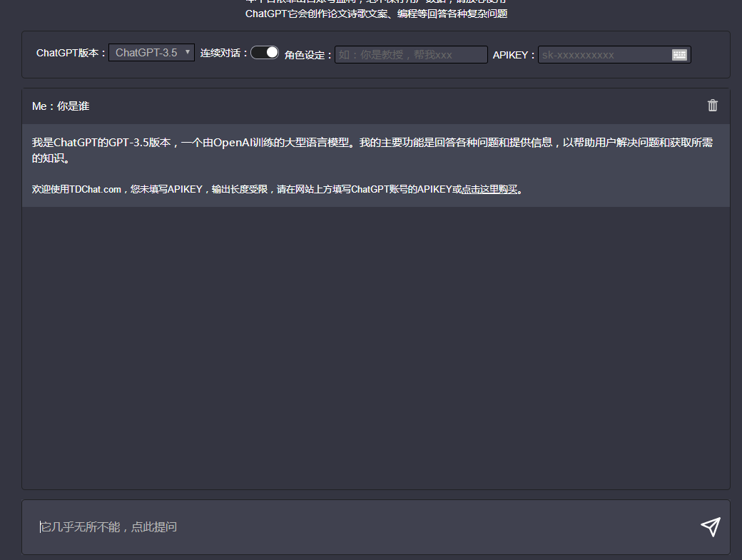Open the virtual keyboard icon in APIKEY field
The height and width of the screenshot is (560, 742).
679,55
